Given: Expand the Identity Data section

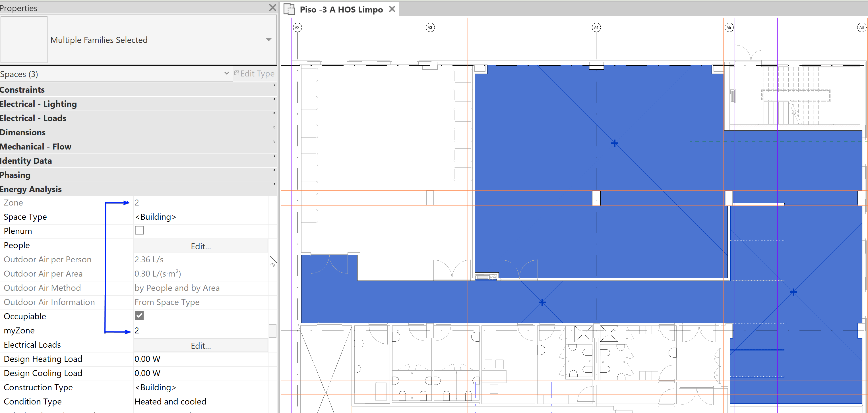Looking at the screenshot, I should click(274, 156).
